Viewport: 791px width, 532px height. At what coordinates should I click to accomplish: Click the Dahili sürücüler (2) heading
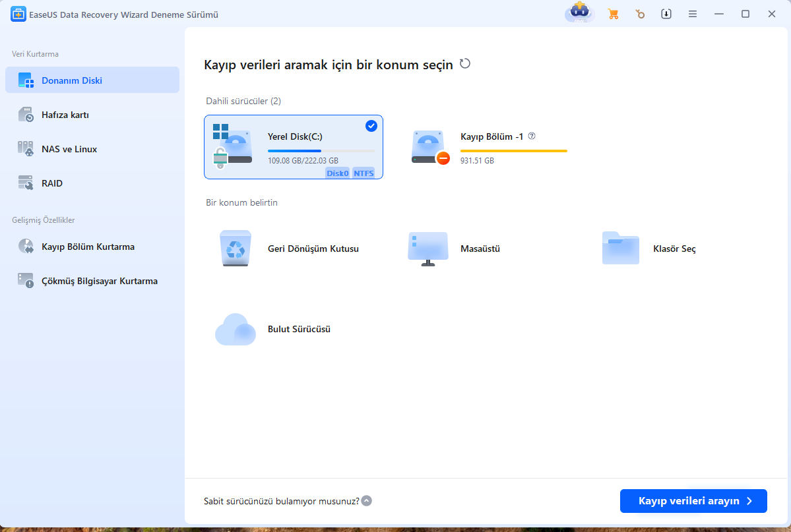[243, 101]
